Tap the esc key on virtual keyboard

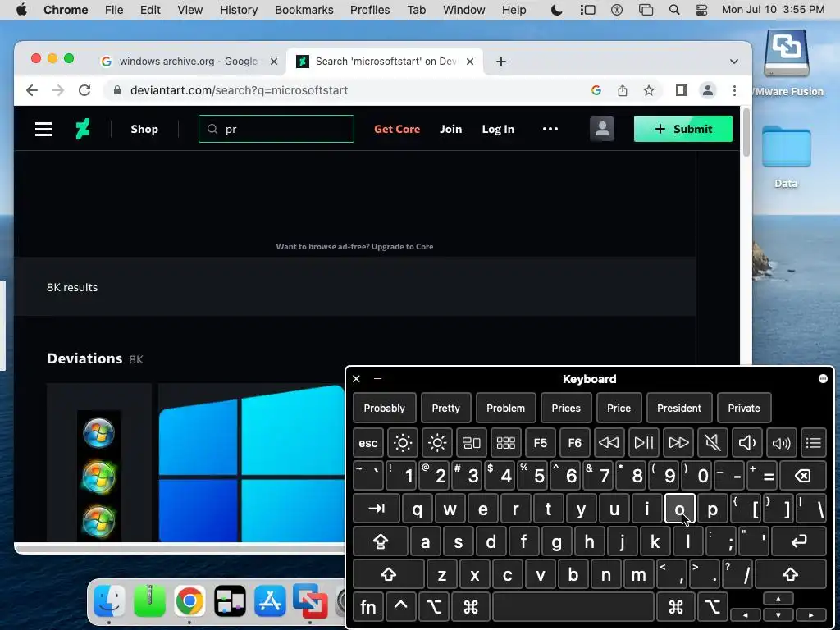368,442
